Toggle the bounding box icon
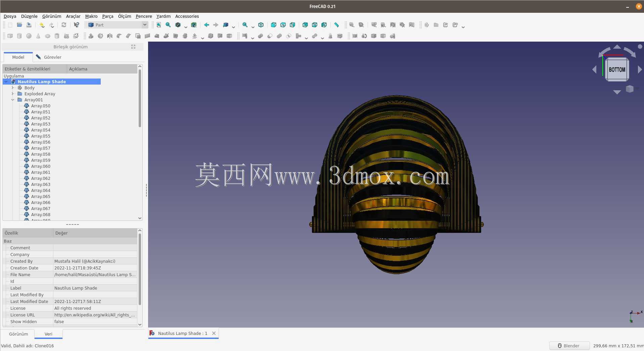 click(x=194, y=25)
